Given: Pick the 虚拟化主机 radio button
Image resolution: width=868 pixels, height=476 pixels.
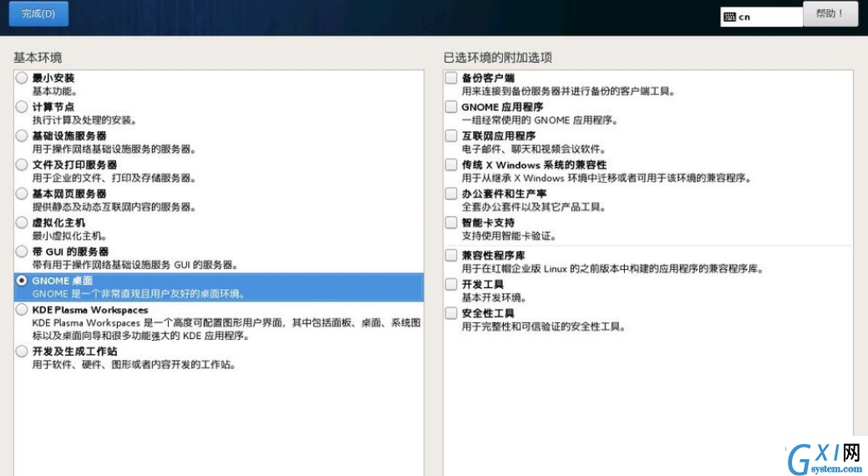Looking at the screenshot, I should click(x=22, y=222).
